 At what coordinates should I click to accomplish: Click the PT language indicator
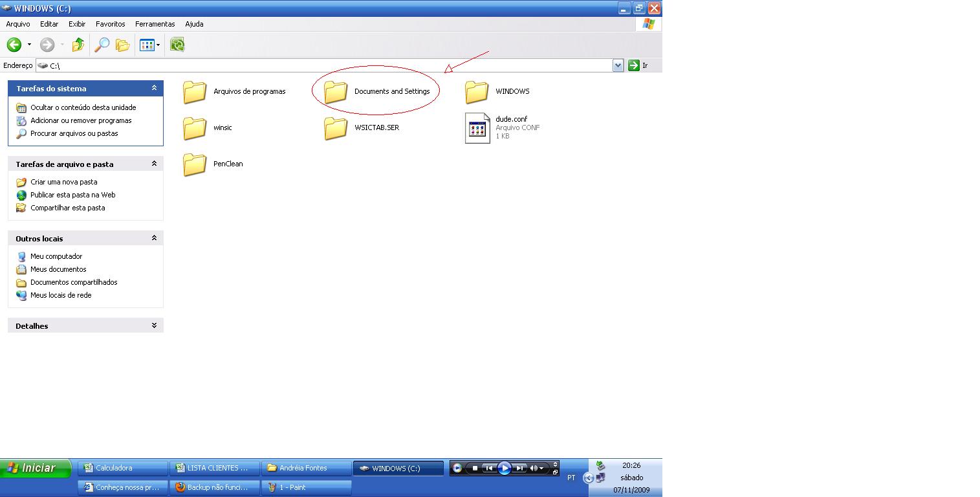pos(571,478)
